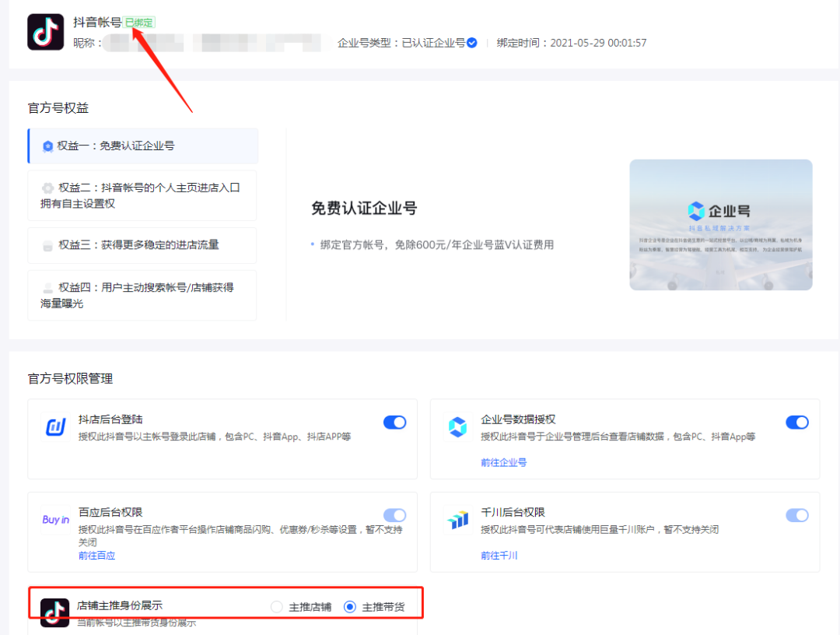Click the shield icon beside 权益一
Viewport: 840px width, 635px height.
click(47, 146)
